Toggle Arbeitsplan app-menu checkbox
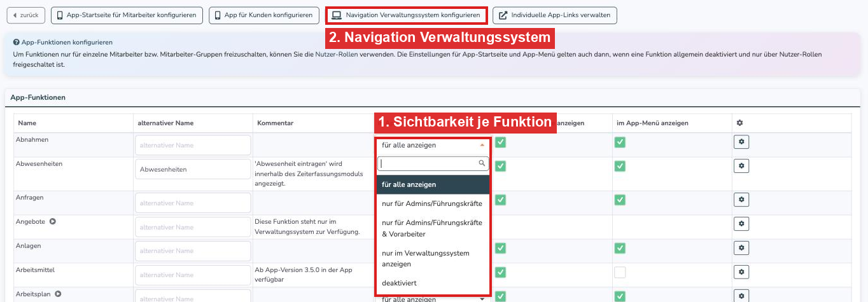 click(x=620, y=296)
